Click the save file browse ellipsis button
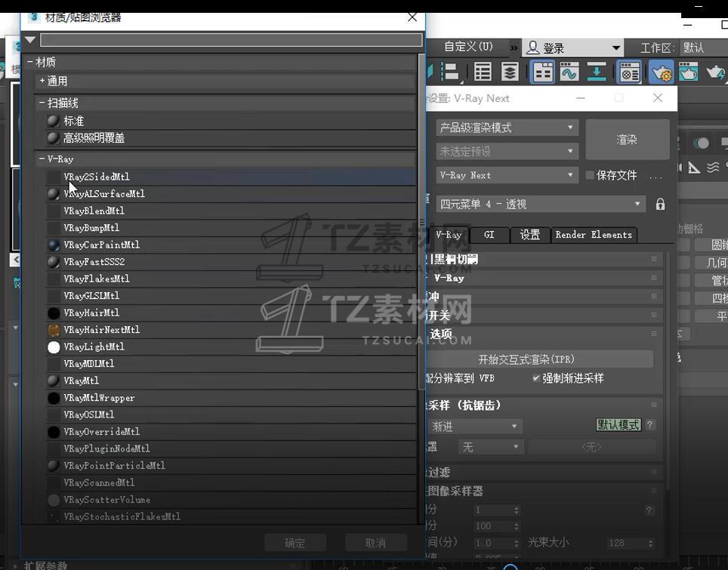728x570 pixels. pyautogui.click(x=656, y=176)
